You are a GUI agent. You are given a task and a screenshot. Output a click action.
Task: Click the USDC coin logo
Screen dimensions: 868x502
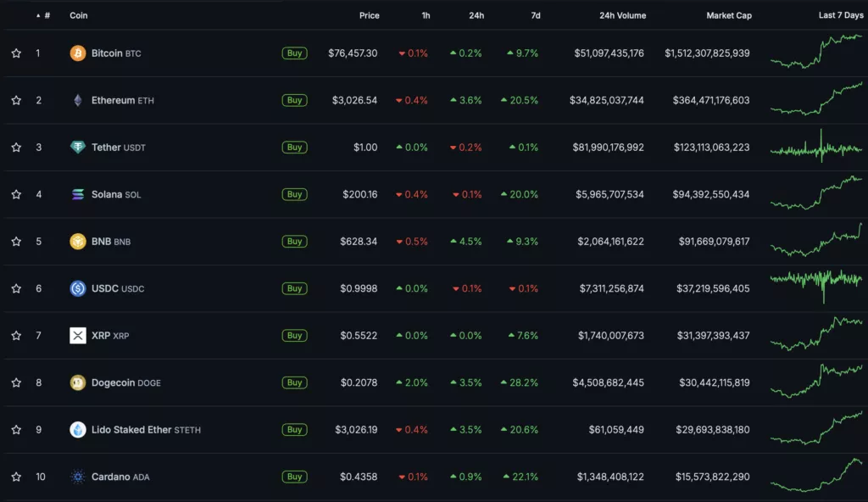(x=77, y=288)
